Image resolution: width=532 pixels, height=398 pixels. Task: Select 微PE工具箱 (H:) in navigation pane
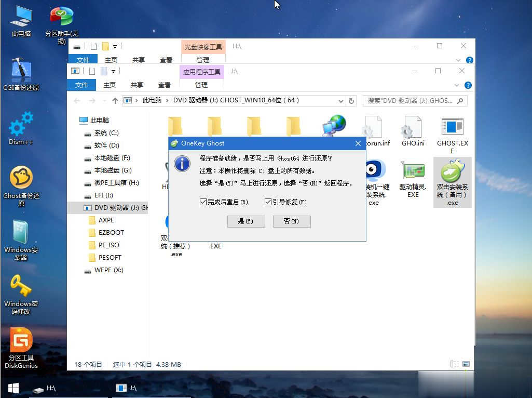(x=116, y=183)
